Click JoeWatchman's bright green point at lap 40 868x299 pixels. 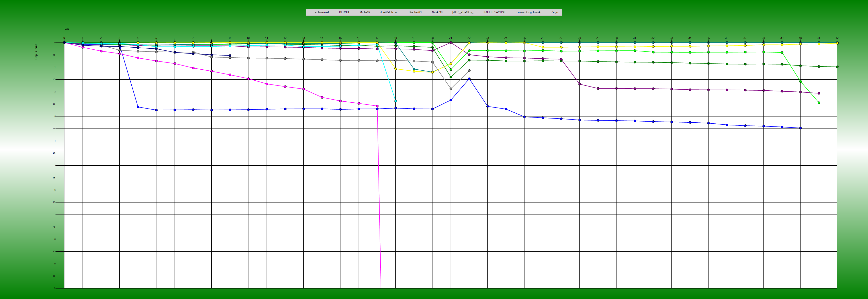coord(800,81)
